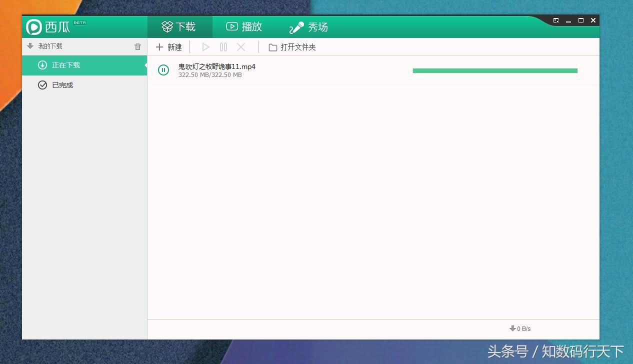The height and width of the screenshot is (364, 633).
Task: Click the 打开文件夹 button
Action: point(298,46)
